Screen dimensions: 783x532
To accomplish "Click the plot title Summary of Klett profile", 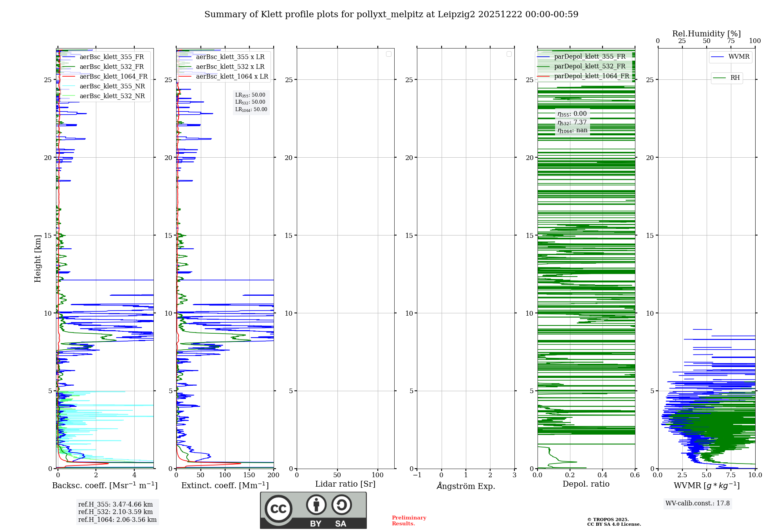I will click(x=391, y=14).
